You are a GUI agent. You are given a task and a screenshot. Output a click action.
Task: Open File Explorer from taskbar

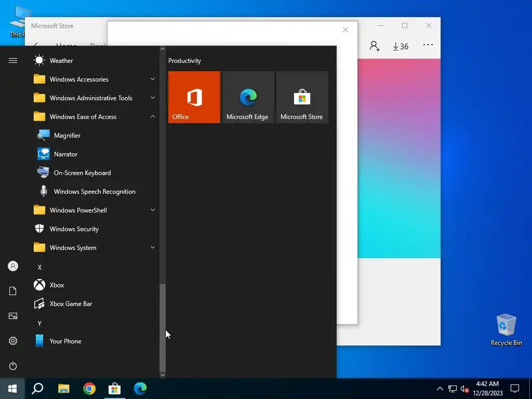click(x=63, y=389)
